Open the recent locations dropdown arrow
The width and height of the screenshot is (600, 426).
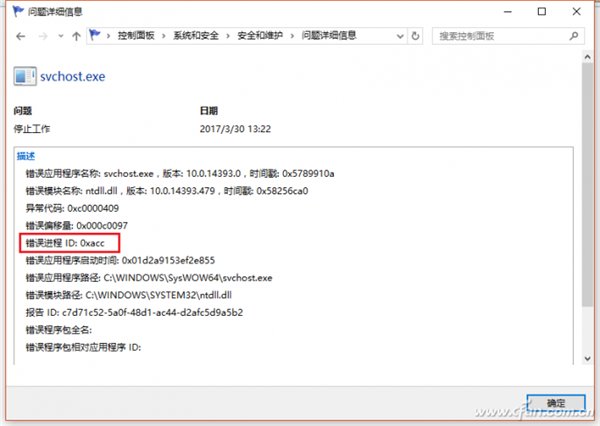click(x=60, y=35)
